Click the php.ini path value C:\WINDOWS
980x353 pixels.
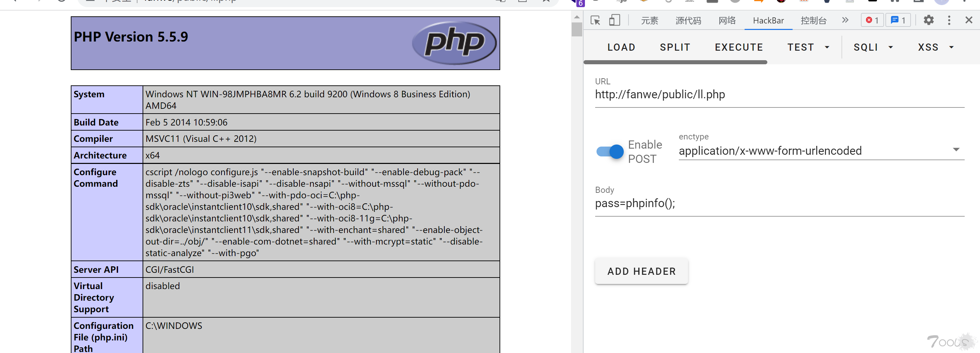(x=174, y=326)
